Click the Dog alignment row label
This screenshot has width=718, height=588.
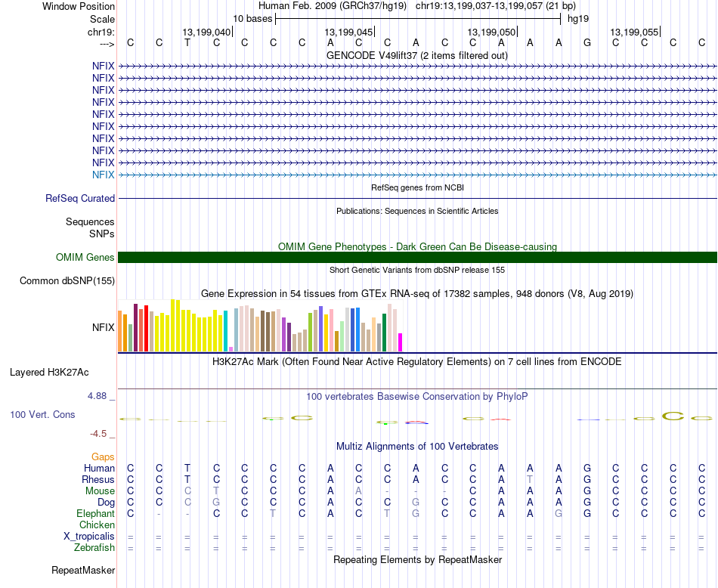(x=107, y=503)
